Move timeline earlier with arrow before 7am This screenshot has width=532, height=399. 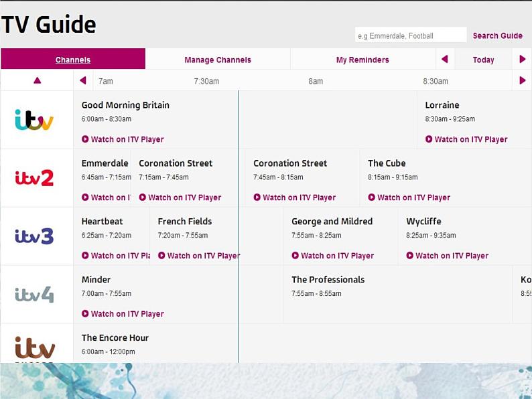point(83,80)
